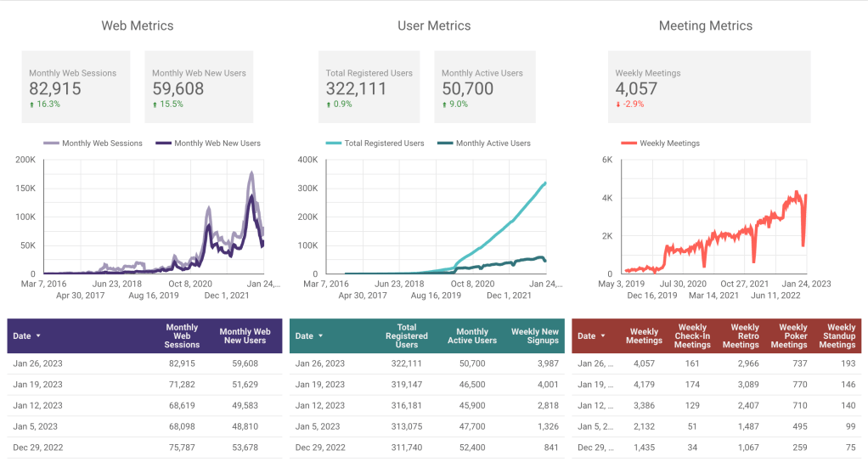Sort by the Weekly Poker Meetings column header
868x462 pixels.
(x=793, y=336)
